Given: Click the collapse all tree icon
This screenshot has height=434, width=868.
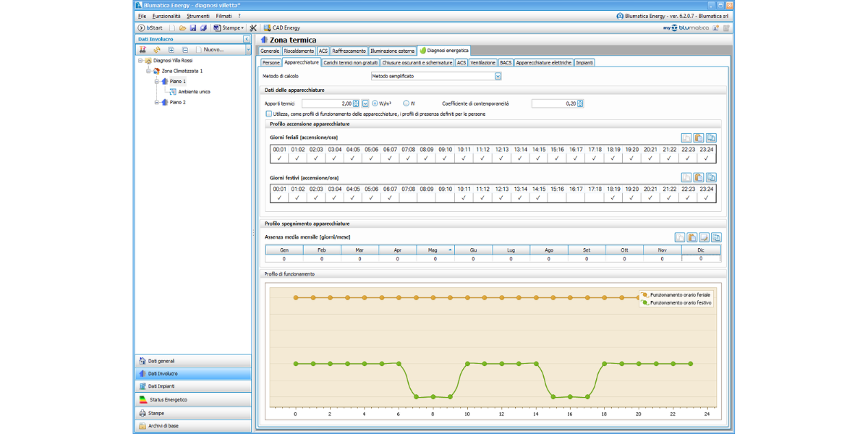Looking at the screenshot, I should pyautogui.click(x=185, y=50).
